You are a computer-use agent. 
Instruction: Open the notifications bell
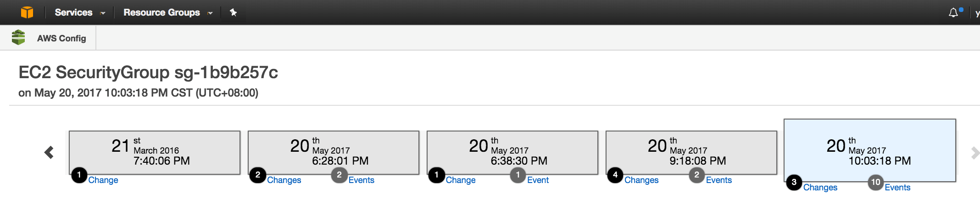pos(953,13)
